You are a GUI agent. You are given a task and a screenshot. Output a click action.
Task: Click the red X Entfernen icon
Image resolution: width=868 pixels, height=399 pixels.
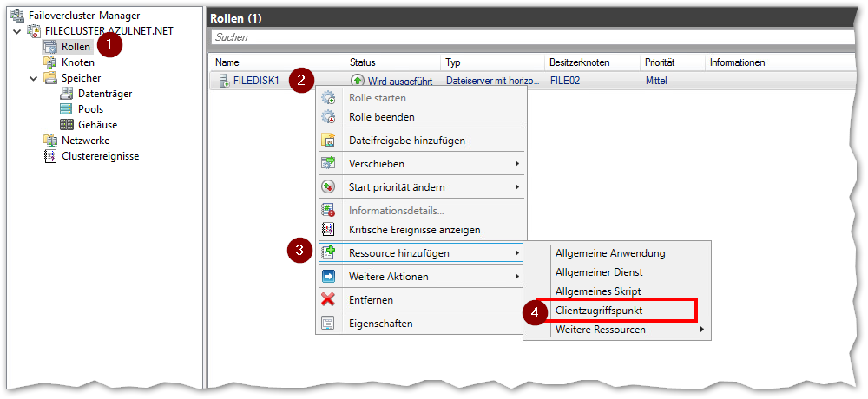coord(328,300)
